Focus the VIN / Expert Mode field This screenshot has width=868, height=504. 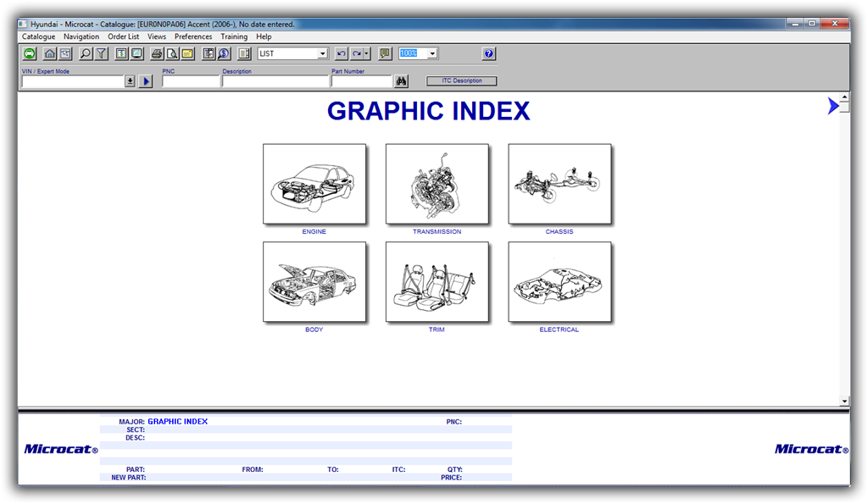tap(73, 81)
